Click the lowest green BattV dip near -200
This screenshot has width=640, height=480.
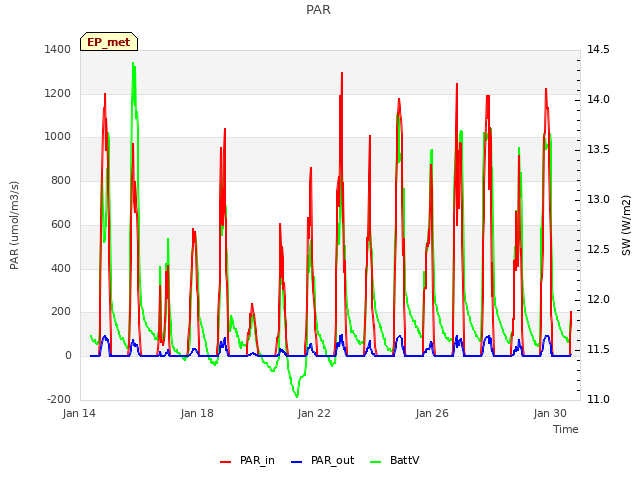(x=297, y=396)
